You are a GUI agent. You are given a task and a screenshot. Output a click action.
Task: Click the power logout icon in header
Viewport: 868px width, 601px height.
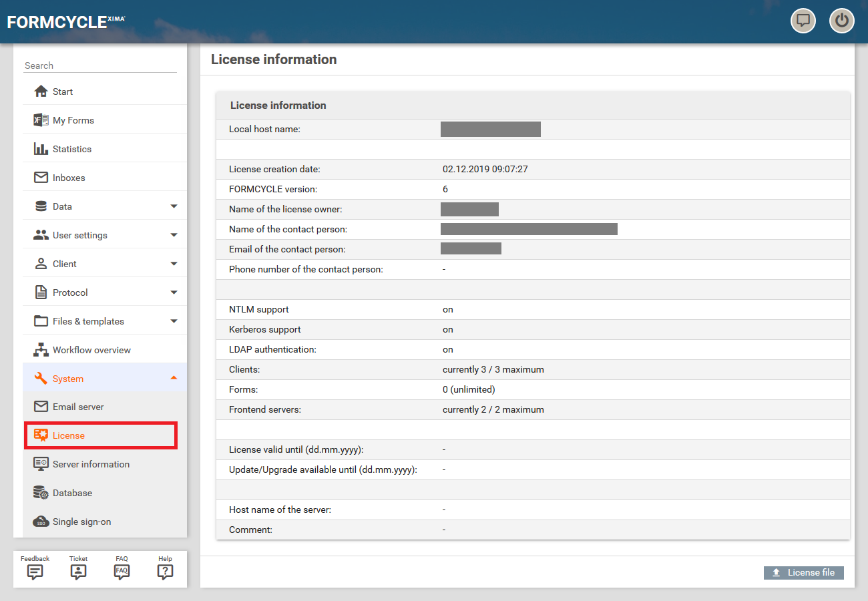[x=841, y=21]
